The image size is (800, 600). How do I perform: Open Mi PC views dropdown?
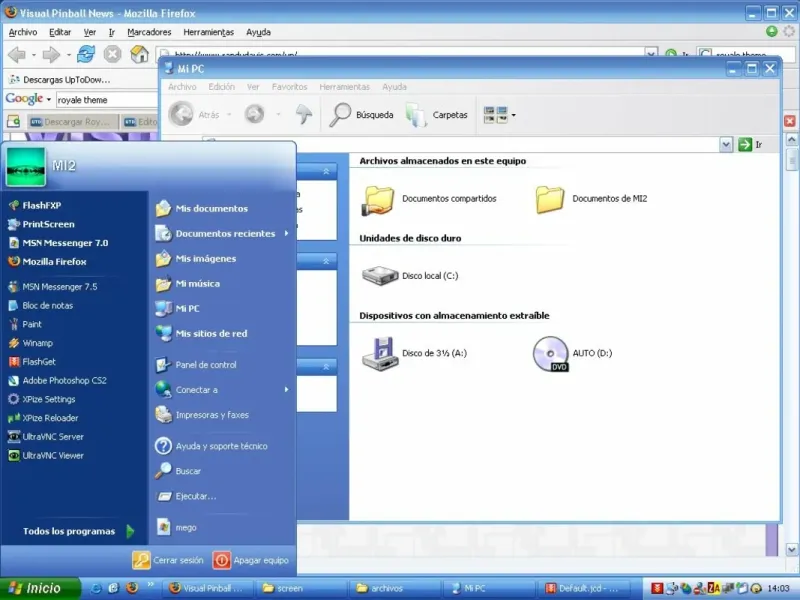513,115
